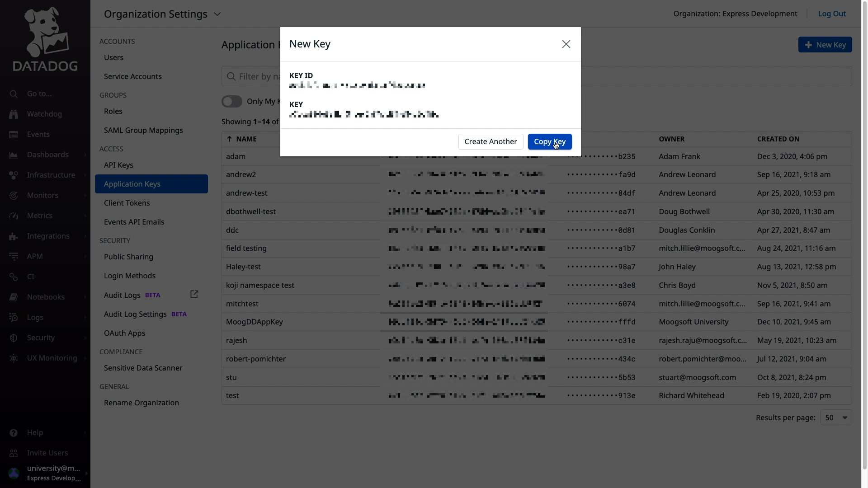The width and height of the screenshot is (868, 488).
Task: Click the APM sidebar icon
Action: point(14,257)
